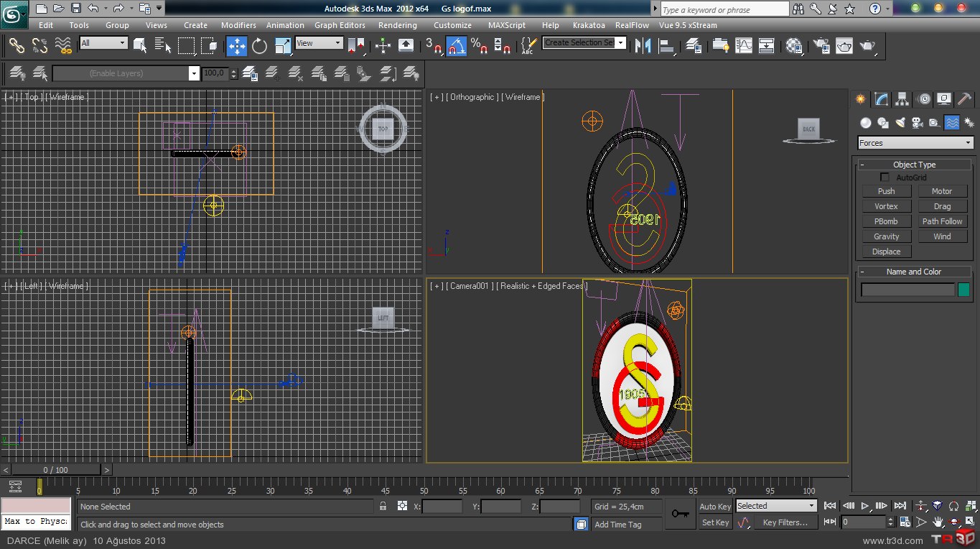Open the 'Selected' key filter dropdown
The width and height of the screenshot is (980, 549).
point(777,506)
